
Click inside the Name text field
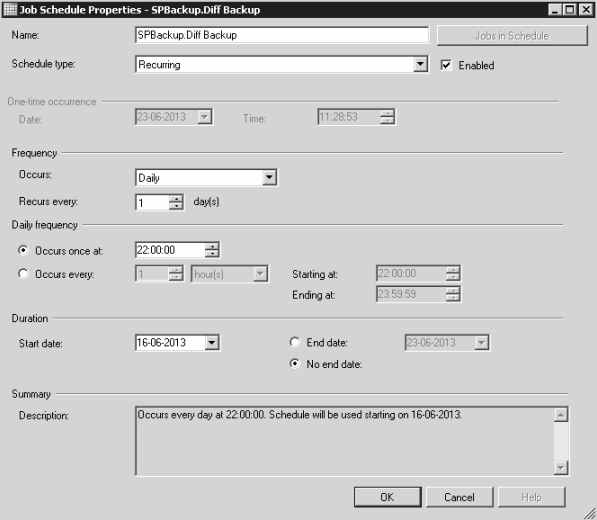[x=282, y=35]
